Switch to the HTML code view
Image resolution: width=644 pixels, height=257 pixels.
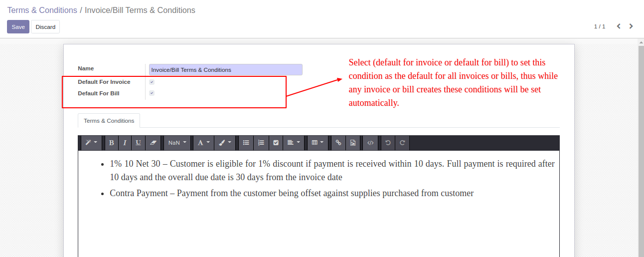pos(370,143)
